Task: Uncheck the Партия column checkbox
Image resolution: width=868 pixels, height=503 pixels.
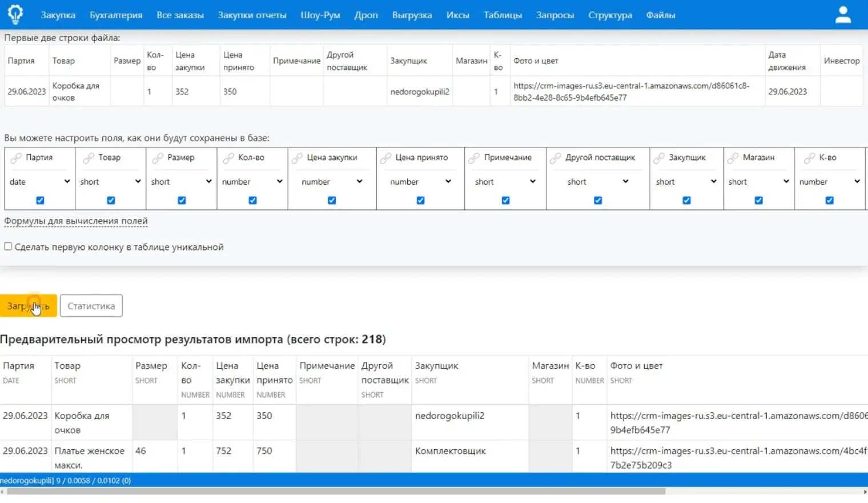Action: click(40, 201)
